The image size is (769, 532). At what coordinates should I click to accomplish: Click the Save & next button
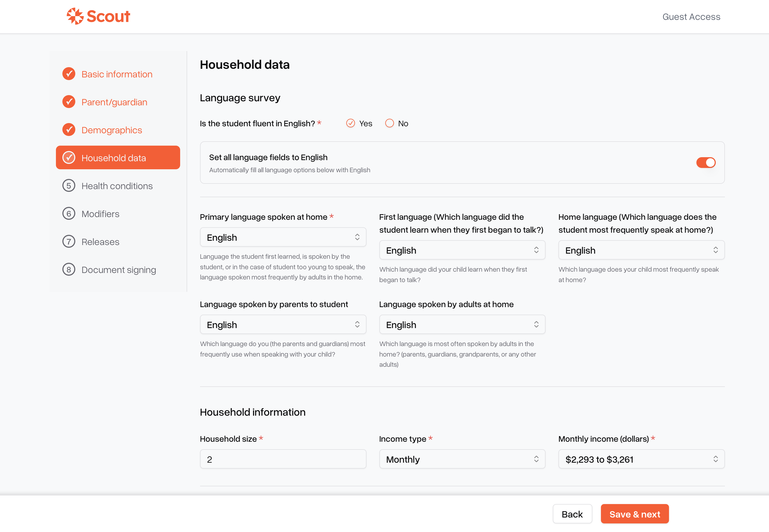click(x=635, y=514)
